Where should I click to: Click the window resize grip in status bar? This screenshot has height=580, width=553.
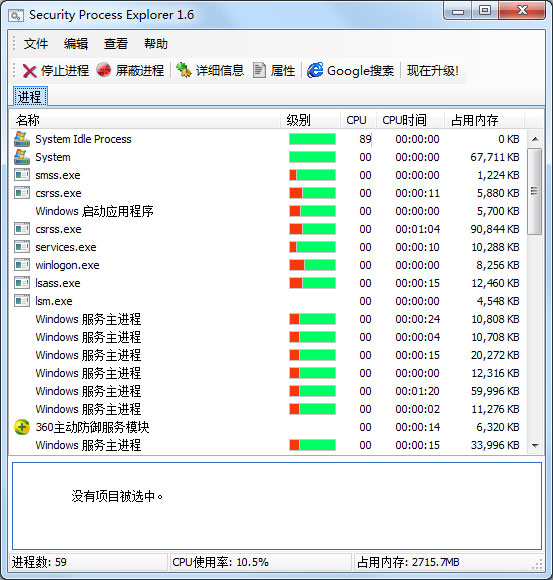(537, 564)
